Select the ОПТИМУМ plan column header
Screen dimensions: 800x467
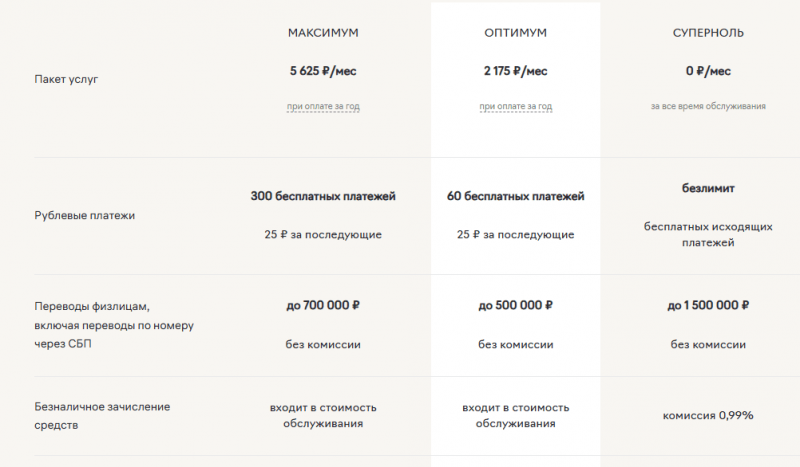(515, 33)
